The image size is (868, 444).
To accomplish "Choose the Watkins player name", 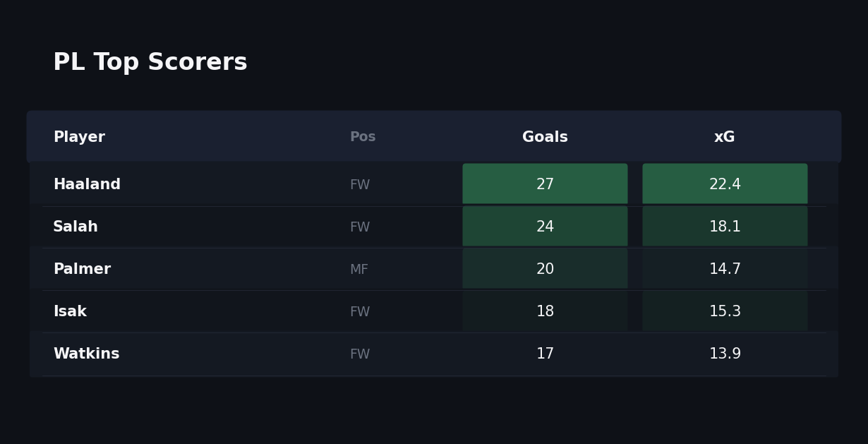I will [x=86, y=354].
